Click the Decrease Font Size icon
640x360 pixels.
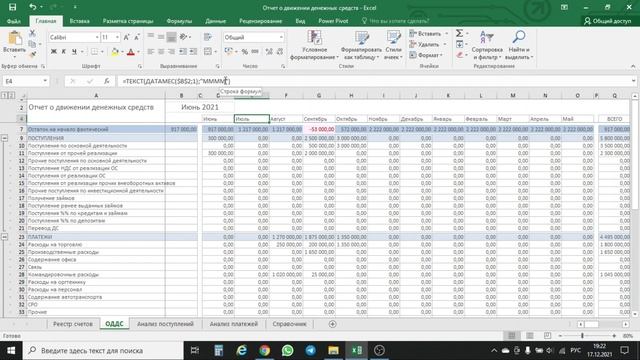137,37
